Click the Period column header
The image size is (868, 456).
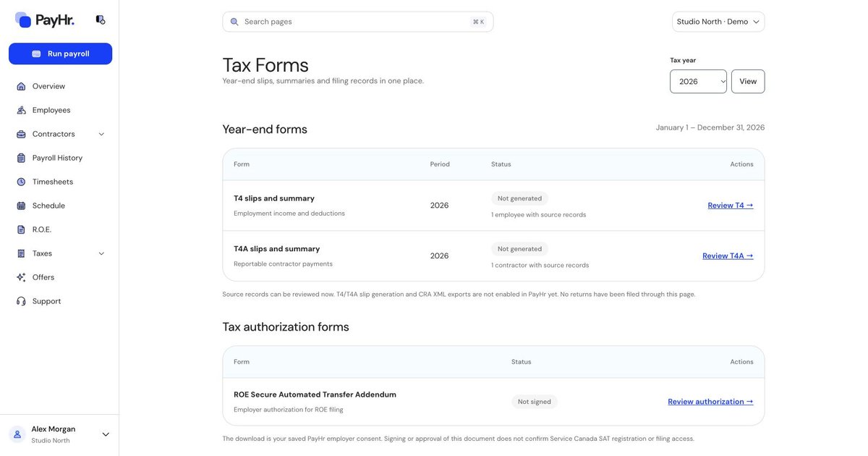tap(440, 164)
